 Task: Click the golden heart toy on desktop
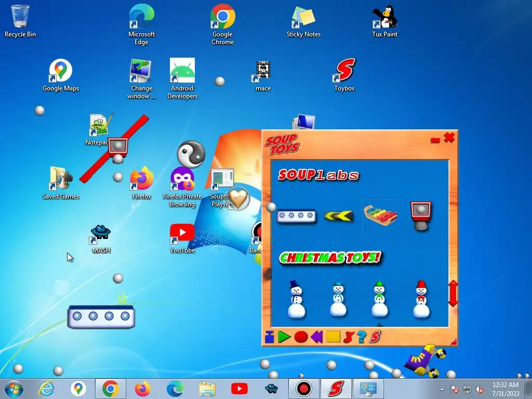click(238, 198)
